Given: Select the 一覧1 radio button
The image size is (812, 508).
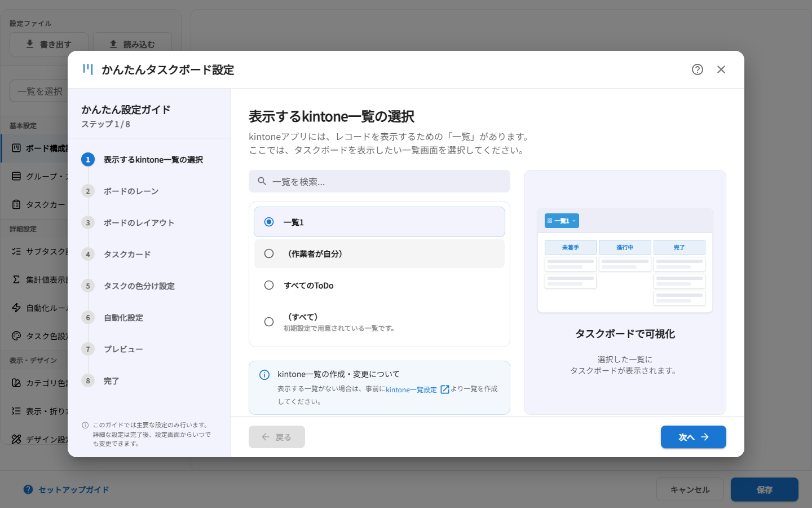Looking at the screenshot, I should tap(269, 222).
